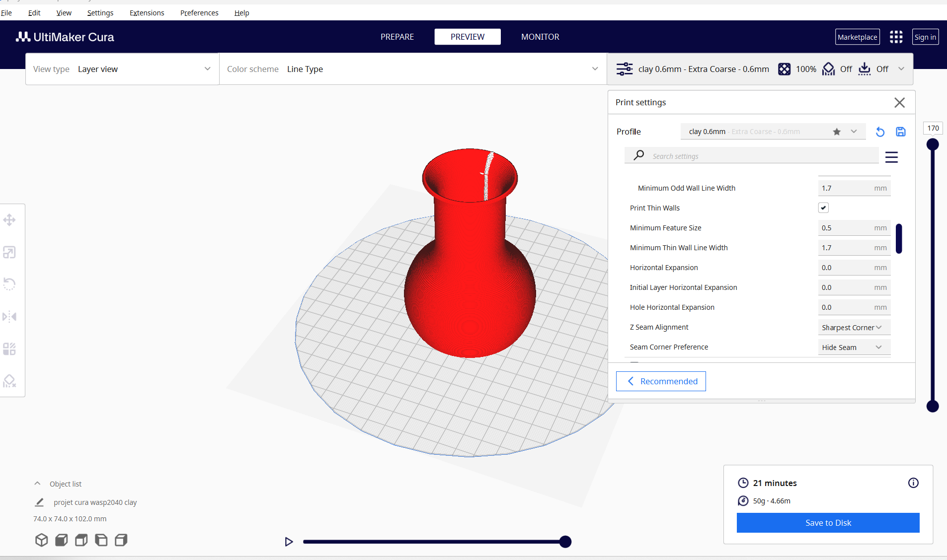Image resolution: width=947 pixels, height=560 pixels.
Task: Select the Scale tool in left toolbar
Action: pos(9,252)
